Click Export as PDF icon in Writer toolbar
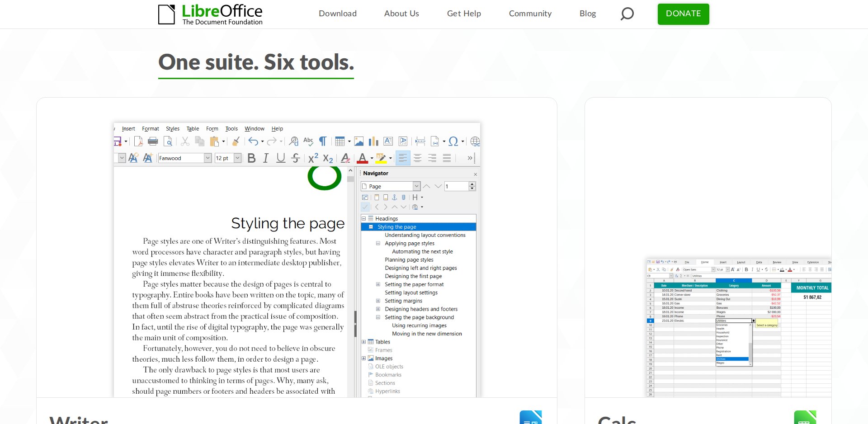The width and height of the screenshot is (868, 424). tap(138, 141)
